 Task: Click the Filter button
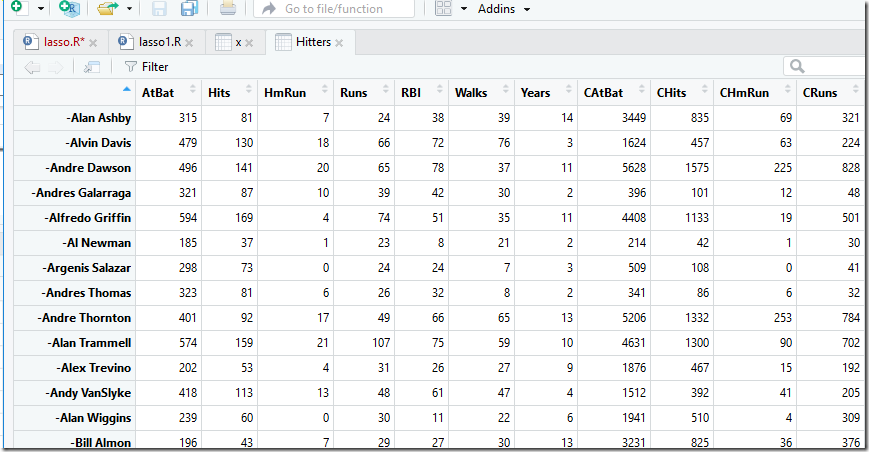tap(146, 67)
